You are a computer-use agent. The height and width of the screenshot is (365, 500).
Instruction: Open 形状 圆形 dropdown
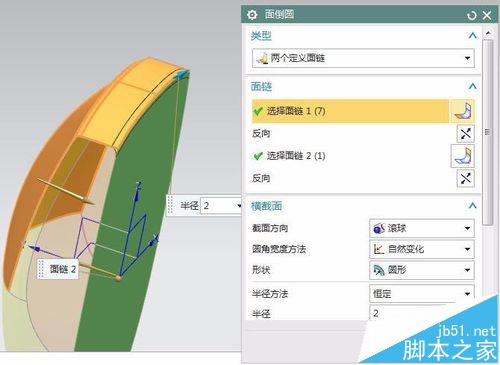pyautogui.click(x=422, y=270)
